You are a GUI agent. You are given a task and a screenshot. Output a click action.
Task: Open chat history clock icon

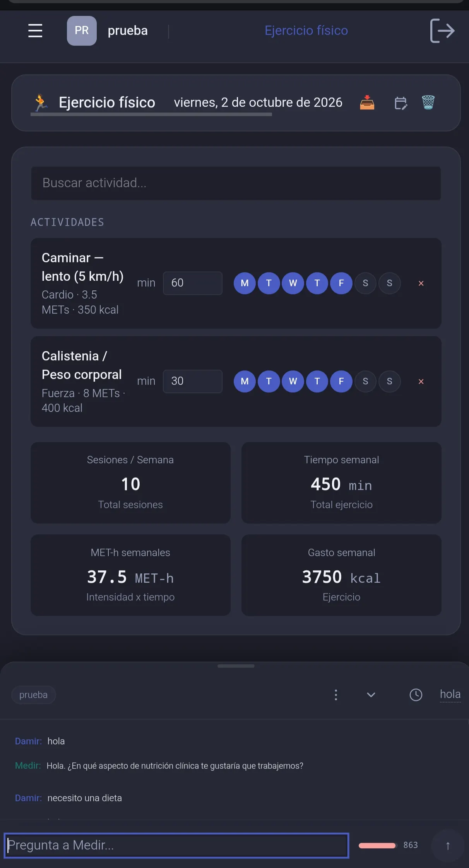click(416, 695)
